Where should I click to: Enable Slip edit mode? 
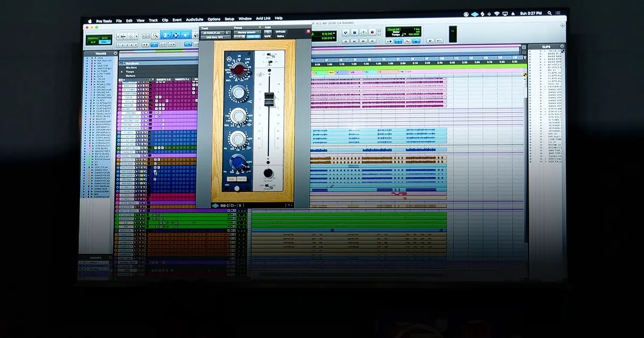93,42
